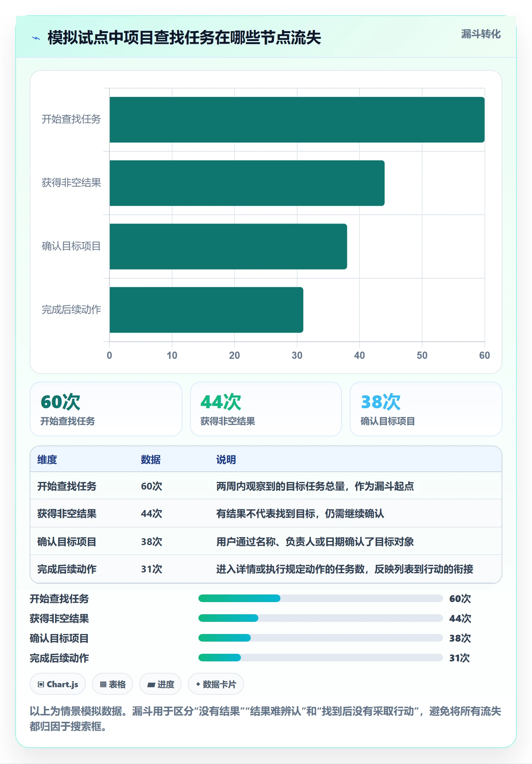Click the 31次 cell in the table

[152, 569]
